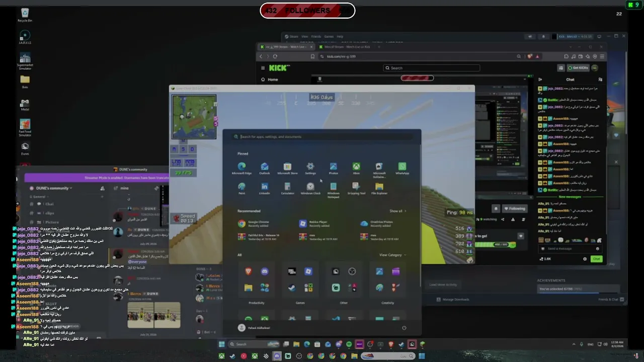Collapse the Kick chat panel
This screenshot has height=362, width=644.
[540, 79]
